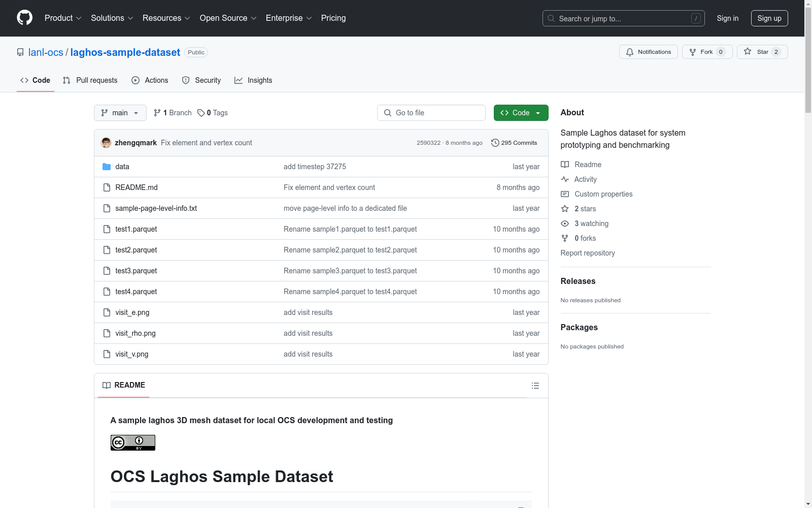The height and width of the screenshot is (508, 812).
Task: Switch to the Actions tab
Action: [x=150, y=80]
